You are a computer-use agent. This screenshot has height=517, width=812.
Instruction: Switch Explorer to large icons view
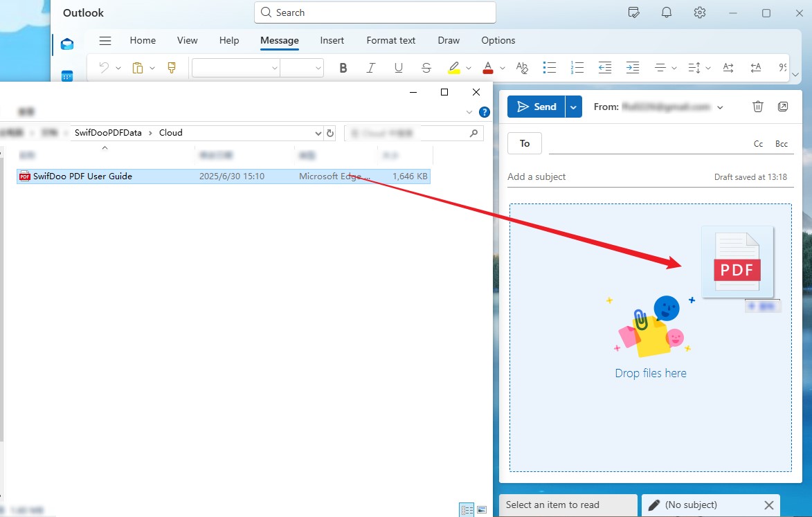click(482, 510)
